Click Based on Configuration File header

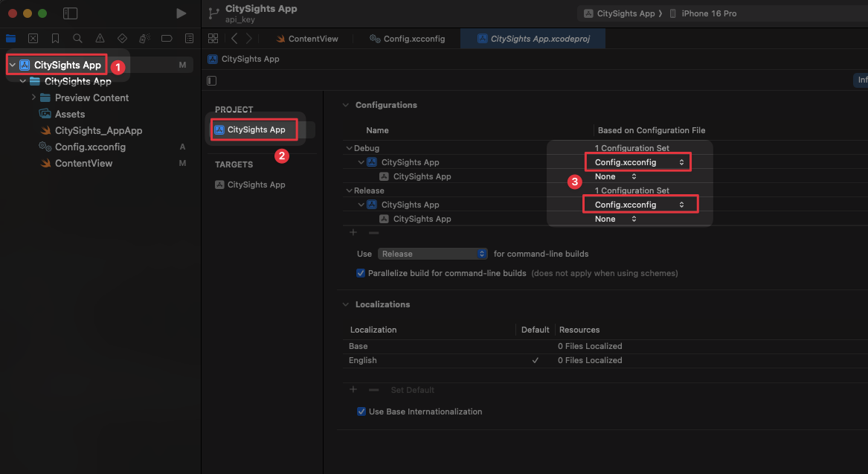point(652,130)
